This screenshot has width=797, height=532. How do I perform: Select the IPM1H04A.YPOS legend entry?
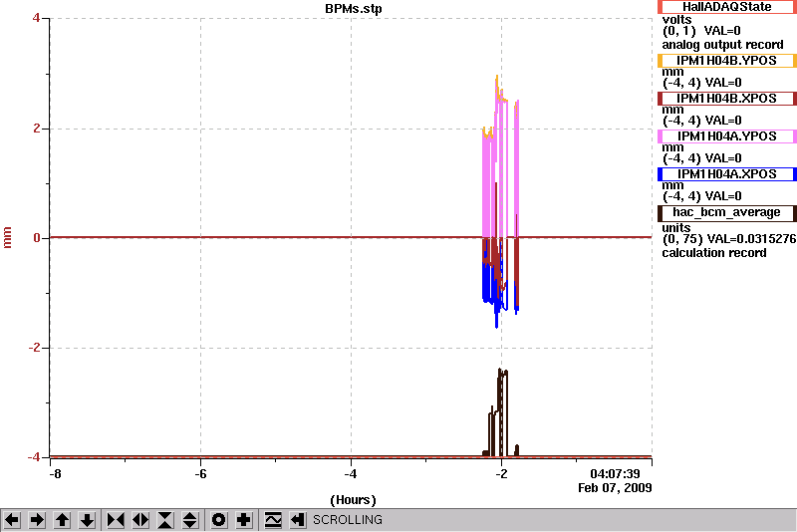click(x=727, y=136)
